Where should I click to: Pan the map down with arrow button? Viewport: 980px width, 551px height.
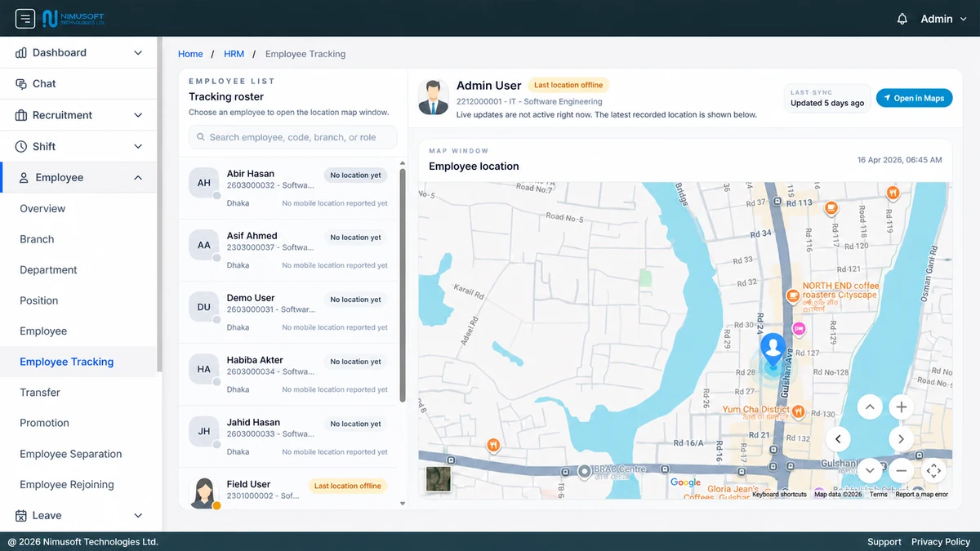(x=869, y=470)
